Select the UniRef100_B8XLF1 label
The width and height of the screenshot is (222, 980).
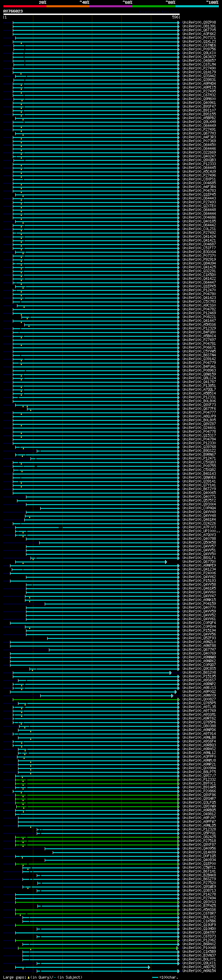[x=199, y=558]
